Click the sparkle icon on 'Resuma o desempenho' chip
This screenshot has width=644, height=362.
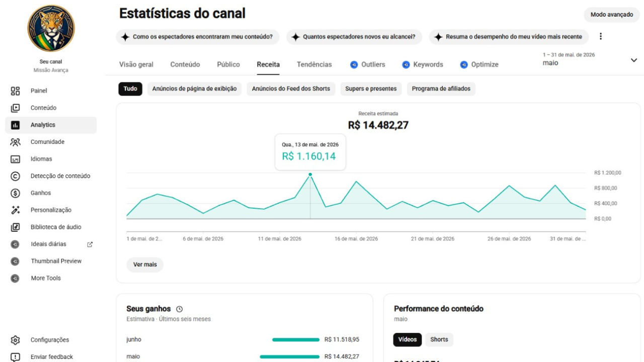pos(438,37)
